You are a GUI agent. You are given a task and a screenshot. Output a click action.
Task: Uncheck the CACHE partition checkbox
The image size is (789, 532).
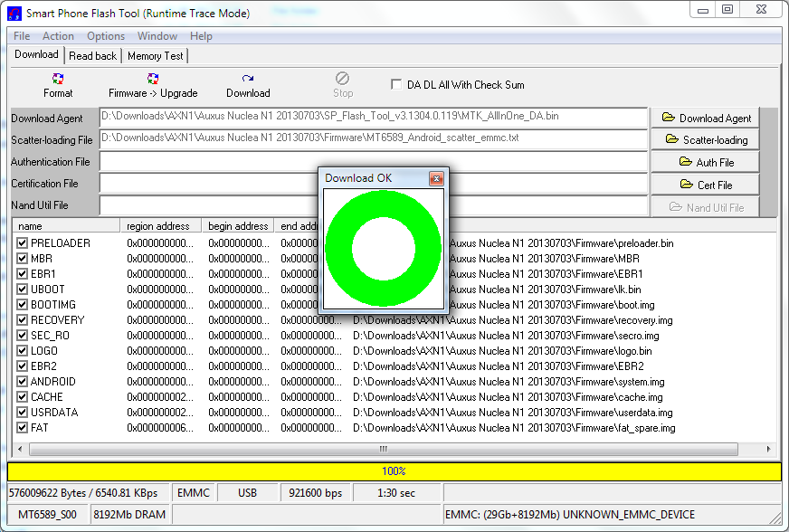pyautogui.click(x=22, y=396)
